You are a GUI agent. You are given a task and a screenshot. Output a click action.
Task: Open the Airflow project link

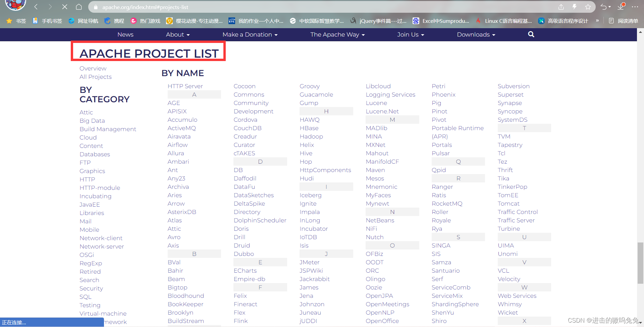177,145
